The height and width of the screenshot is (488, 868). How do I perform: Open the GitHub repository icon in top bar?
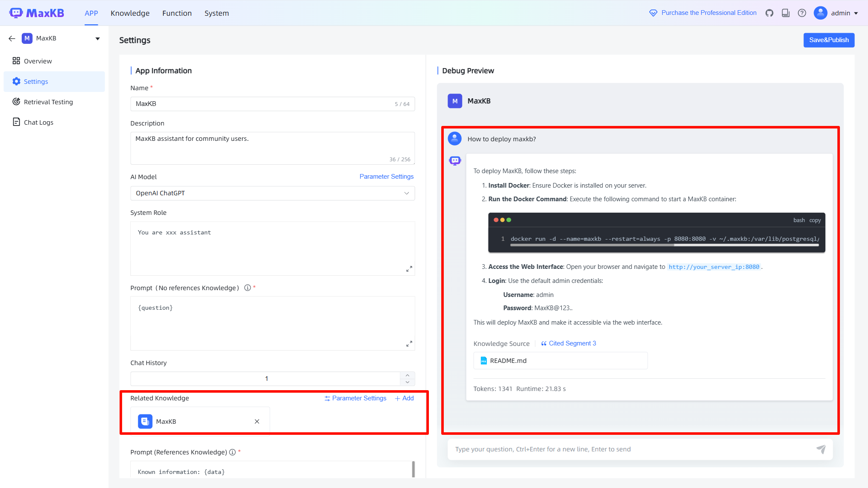(769, 13)
